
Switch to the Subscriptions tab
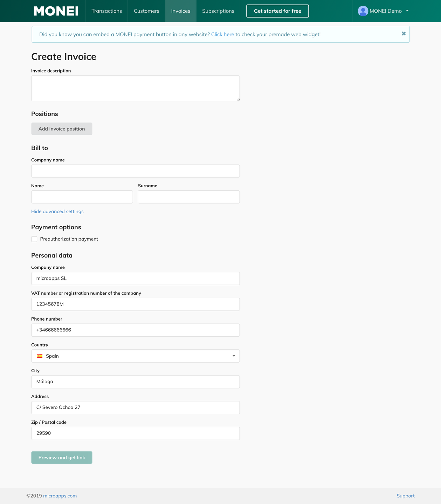point(218,11)
